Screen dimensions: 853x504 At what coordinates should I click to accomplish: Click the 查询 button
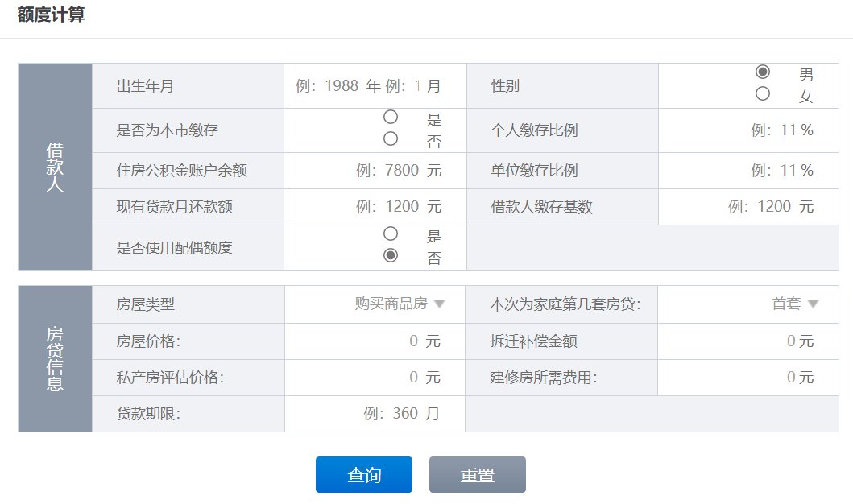point(363,475)
